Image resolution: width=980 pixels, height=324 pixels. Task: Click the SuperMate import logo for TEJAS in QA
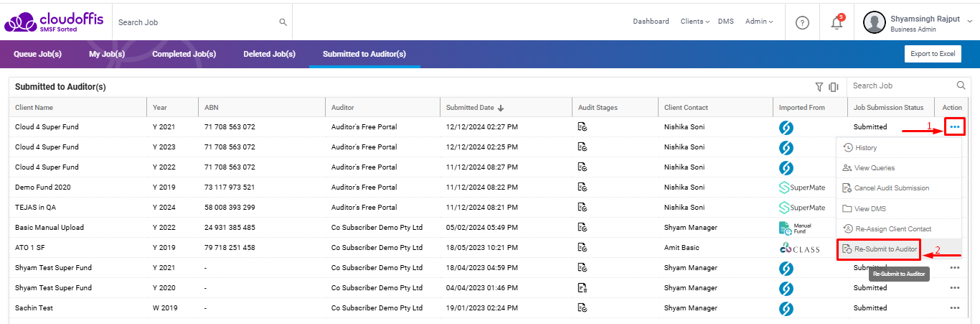point(802,208)
